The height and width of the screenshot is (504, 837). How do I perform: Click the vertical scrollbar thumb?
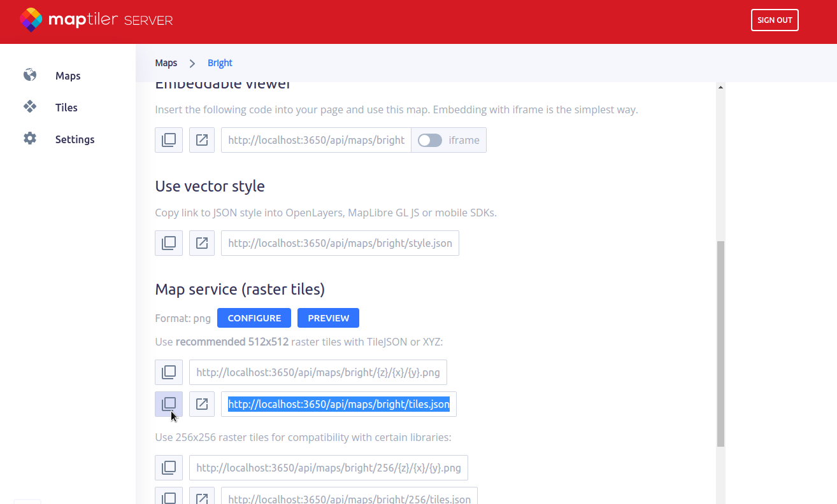pyautogui.click(x=720, y=344)
